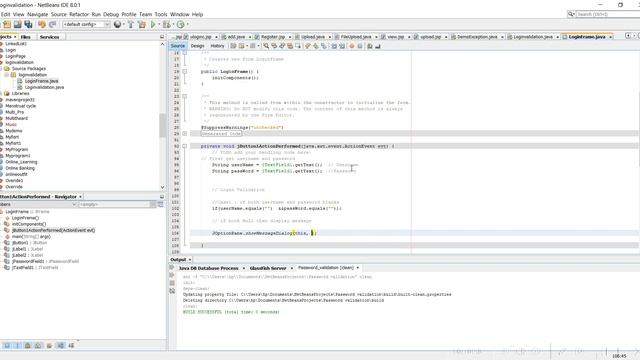Click the icon right of Navigator filter field
The height and width of the screenshot is (360, 640).
coord(160,204)
